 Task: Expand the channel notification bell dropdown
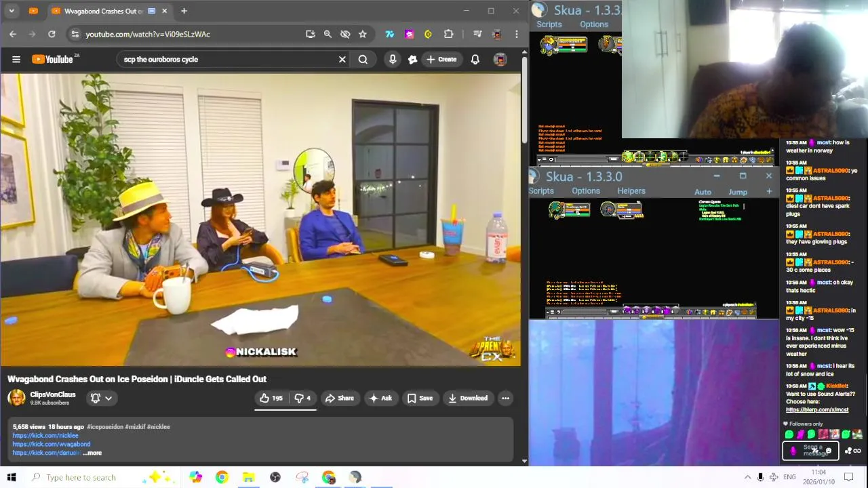point(101,399)
